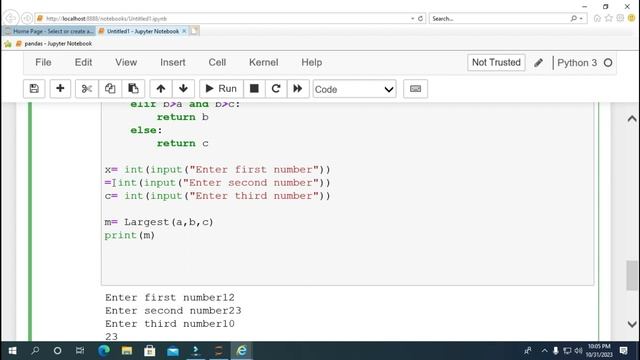
Task: Open pandas - Jupyter Notebook favorite link
Action: 54,44
